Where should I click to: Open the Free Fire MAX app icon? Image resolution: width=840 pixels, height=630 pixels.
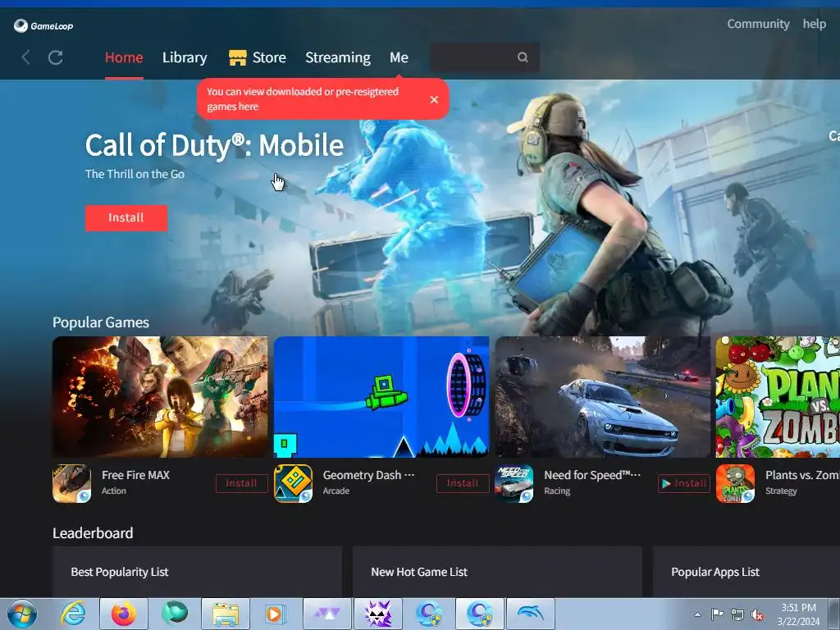[x=72, y=483]
